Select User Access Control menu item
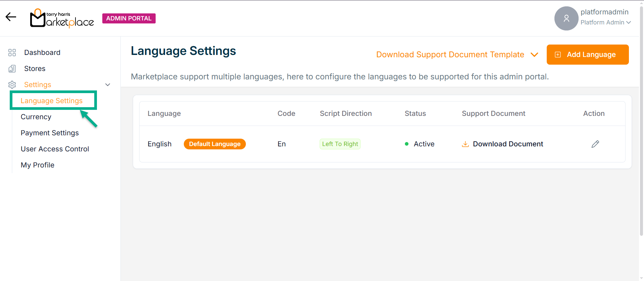The image size is (644, 281). coord(55,149)
